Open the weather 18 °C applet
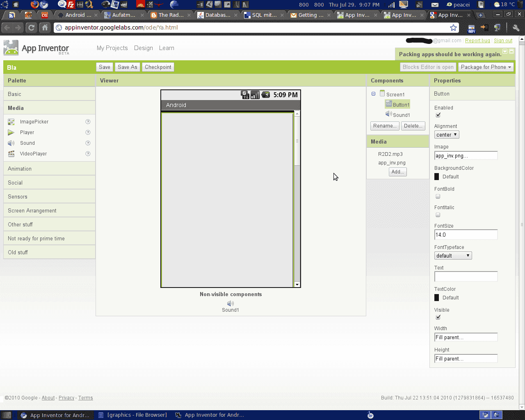 tap(504, 5)
